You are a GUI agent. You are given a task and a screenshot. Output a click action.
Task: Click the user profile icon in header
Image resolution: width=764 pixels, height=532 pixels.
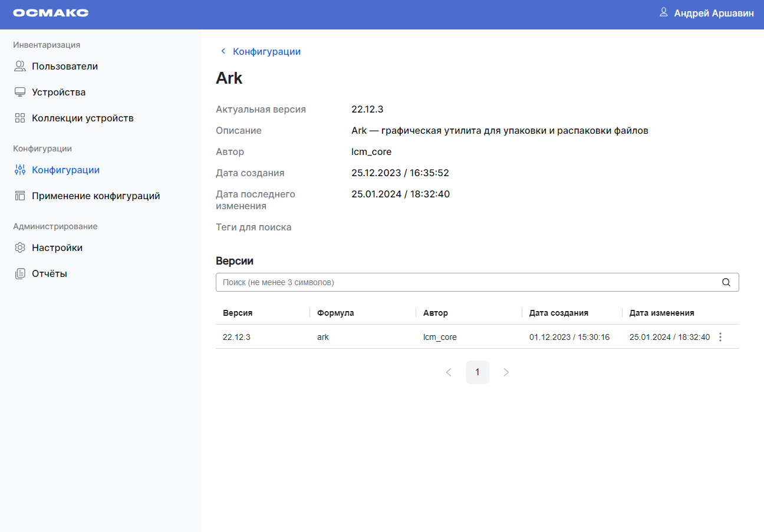pyautogui.click(x=664, y=12)
